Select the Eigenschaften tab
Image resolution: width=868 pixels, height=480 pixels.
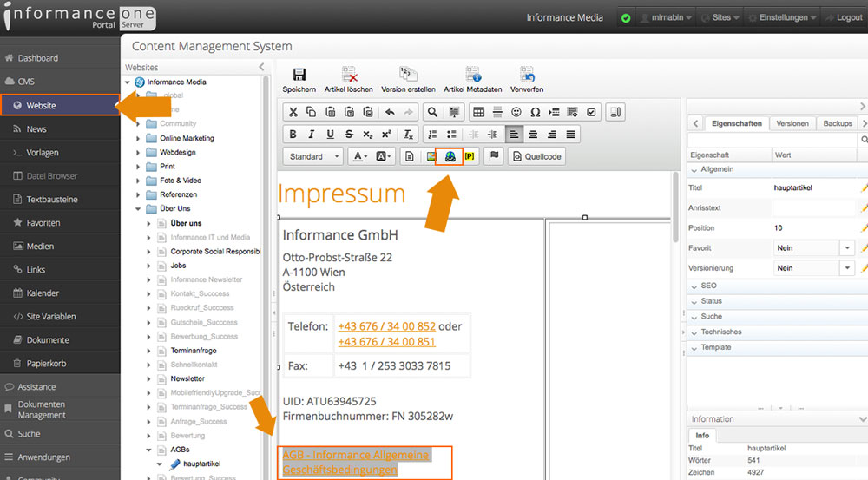736,123
